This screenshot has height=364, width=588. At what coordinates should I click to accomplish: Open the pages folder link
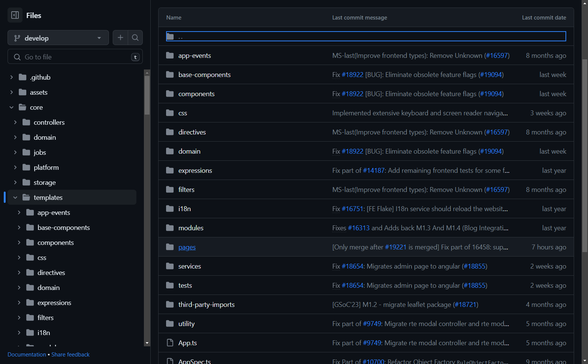pos(187,247)
